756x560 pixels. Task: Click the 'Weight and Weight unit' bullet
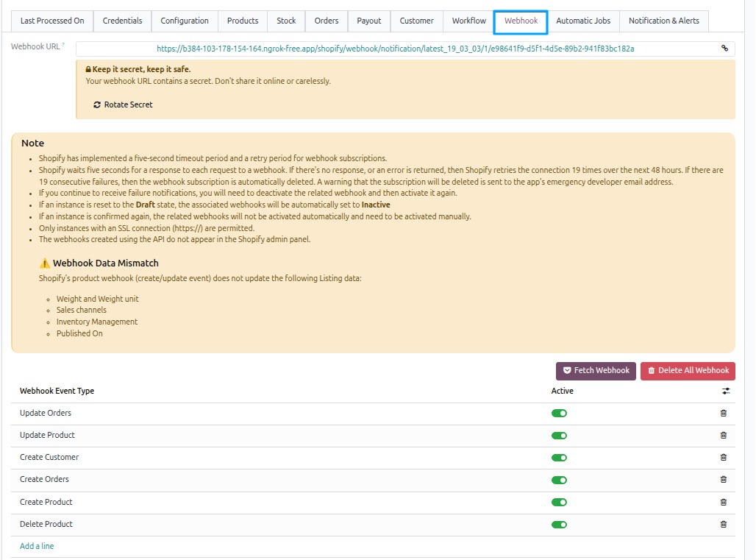coord(97,299)
